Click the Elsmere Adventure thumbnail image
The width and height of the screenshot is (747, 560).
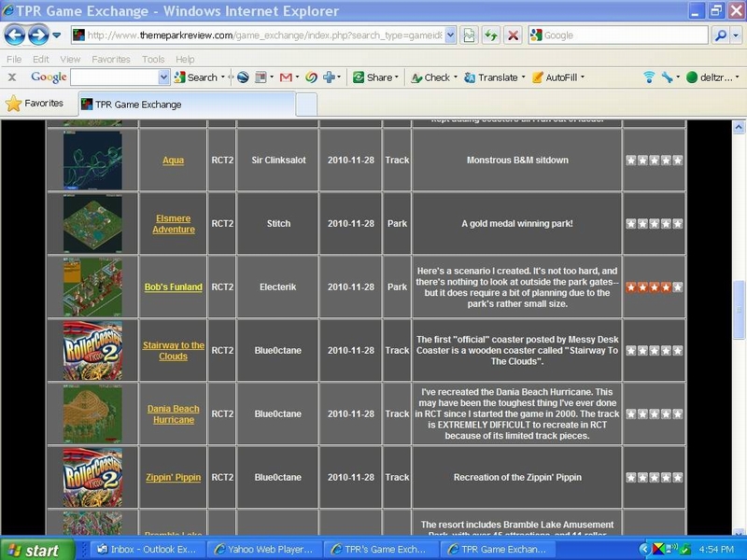92,224
